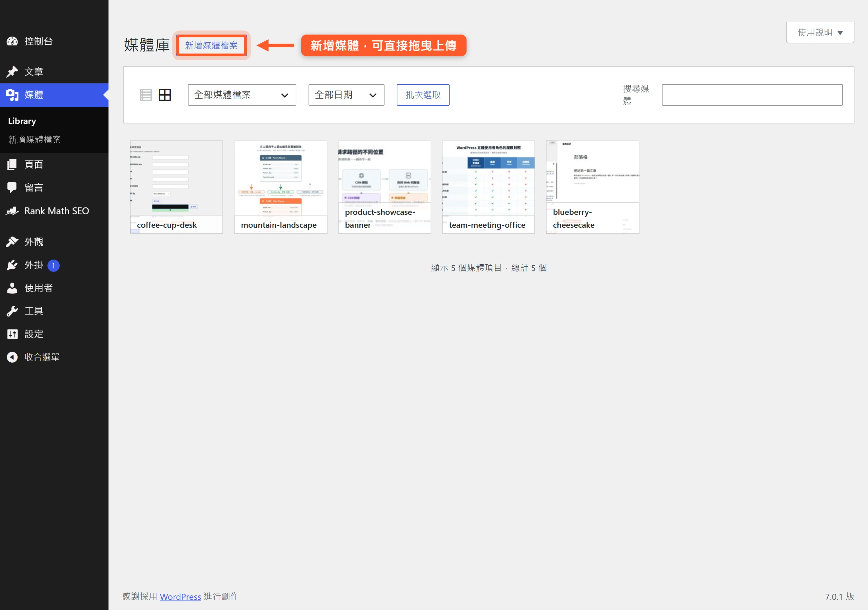This screenshot has width=868, height=610.
Task: Click the 收合選單 label
Action: coord(42,357)
